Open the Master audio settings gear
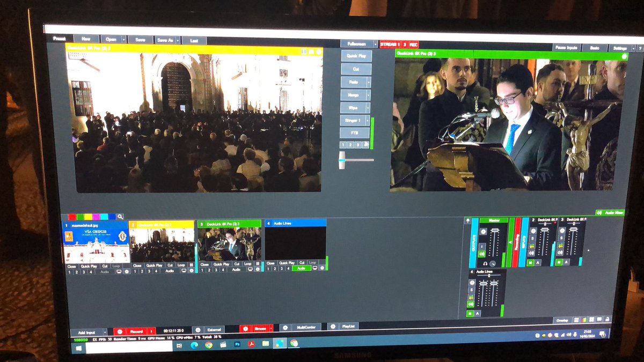The image size is (644, 362). click(483, 231)
